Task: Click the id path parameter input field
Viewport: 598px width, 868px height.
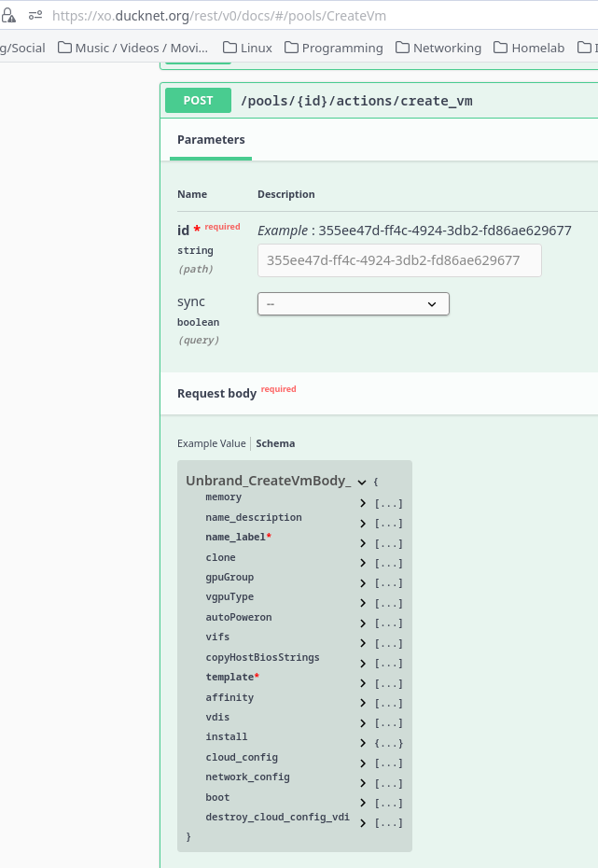Action: tap(399, 260)
